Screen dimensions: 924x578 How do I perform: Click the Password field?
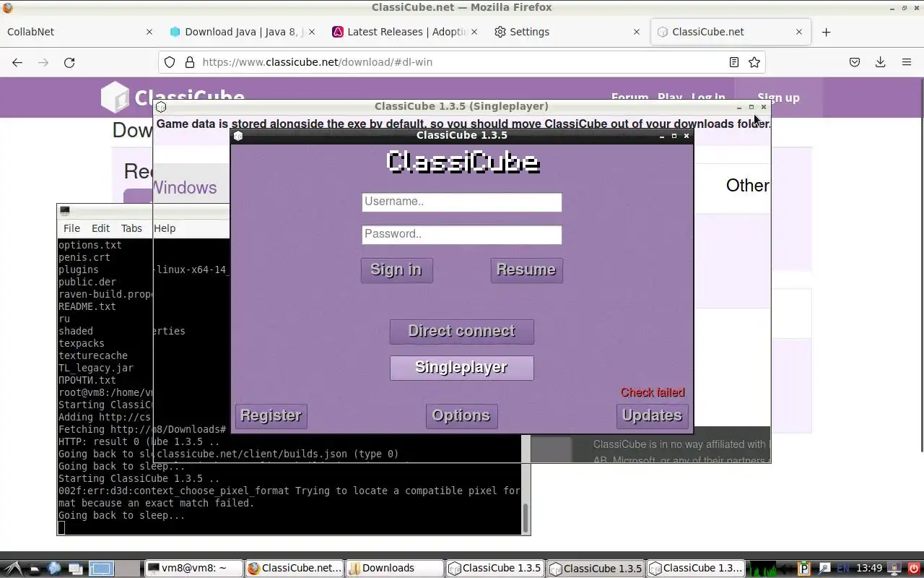pyautogui.click(x=461, y=235)
